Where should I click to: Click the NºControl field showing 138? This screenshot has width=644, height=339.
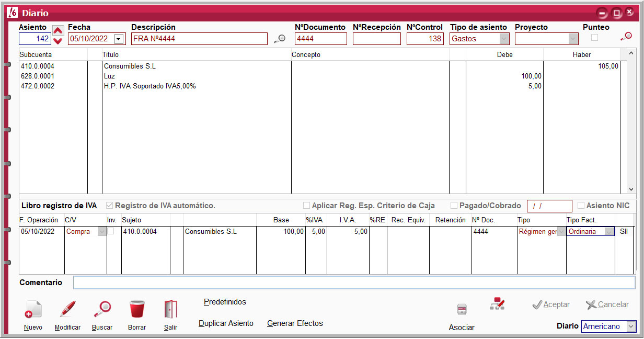pyautogui.click(x=425, y=39)
